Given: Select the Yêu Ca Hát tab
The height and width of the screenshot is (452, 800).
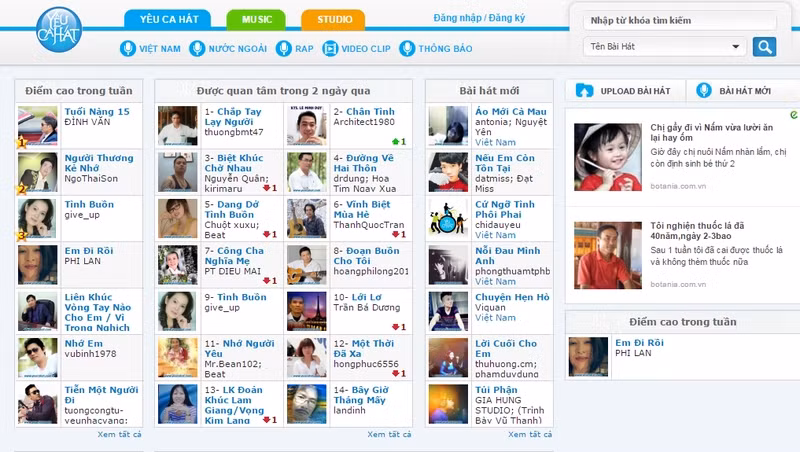Looking at the screenshot, I should [x=166, y=19].
